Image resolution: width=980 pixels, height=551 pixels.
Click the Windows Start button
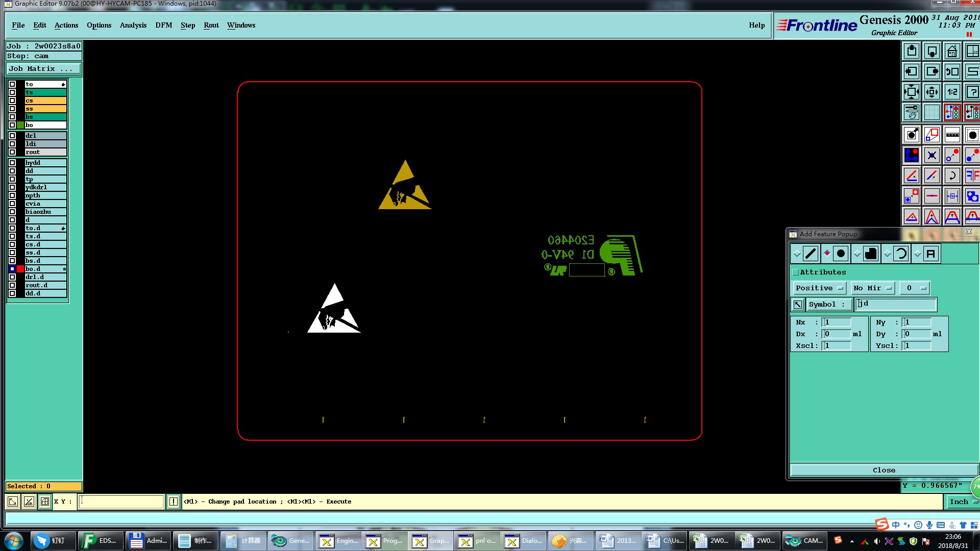(x=14, y=540)
